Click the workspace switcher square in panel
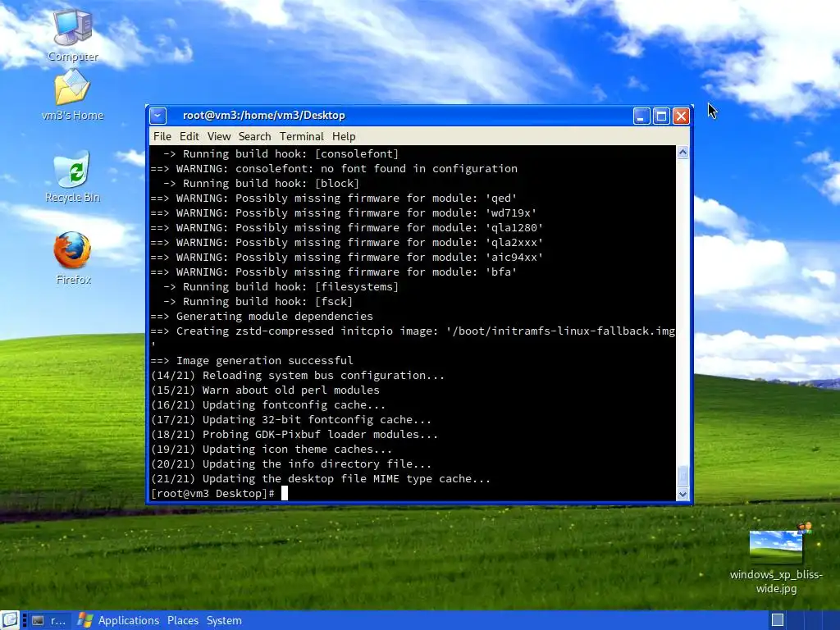This screenshot has width=840, height=630. pos(778,620)
